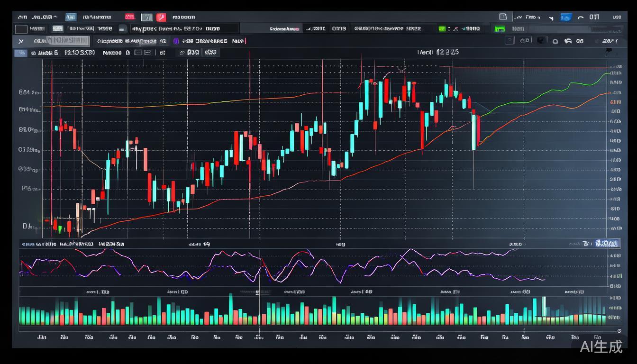Click the blue icon at top right
The width and height of the screenshot is (637, 364).
565,18
